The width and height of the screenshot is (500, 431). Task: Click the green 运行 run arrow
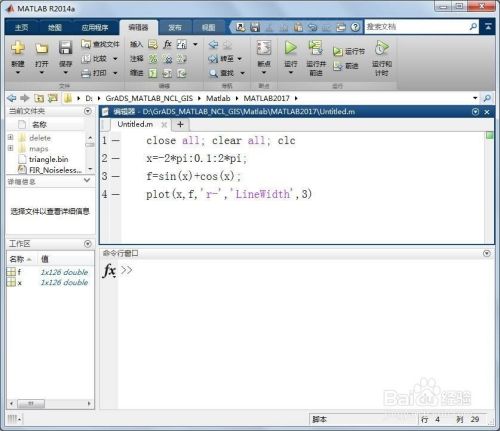291,48
